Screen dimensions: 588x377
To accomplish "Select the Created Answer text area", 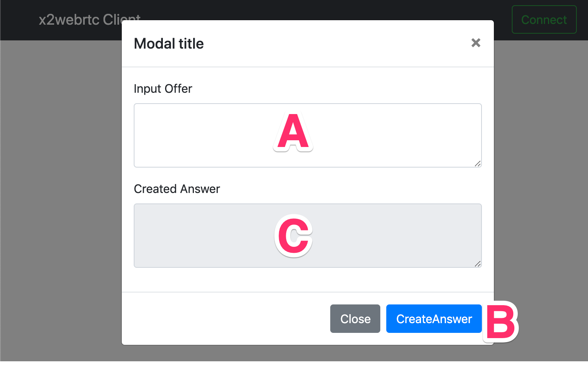I will click(x=308, y=236).
